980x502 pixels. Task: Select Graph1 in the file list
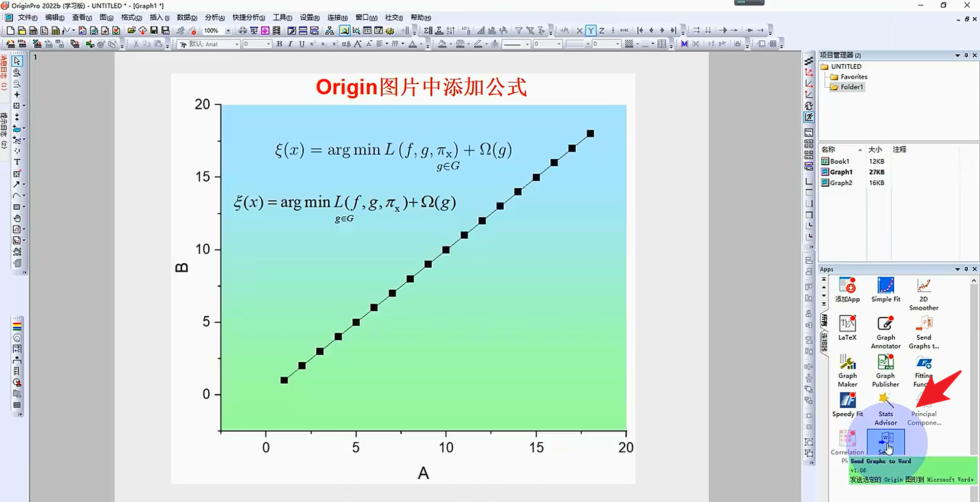pos(837,172)
